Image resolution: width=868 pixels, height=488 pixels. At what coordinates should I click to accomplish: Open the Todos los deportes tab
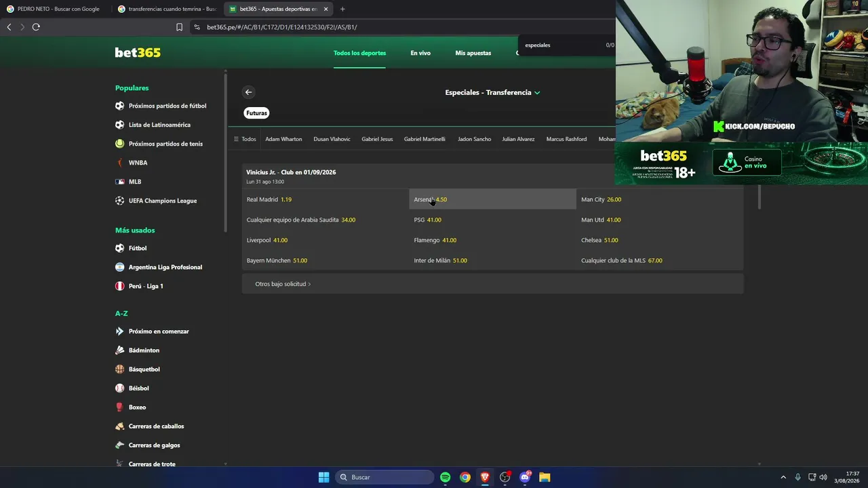click(x=359, y=53)
